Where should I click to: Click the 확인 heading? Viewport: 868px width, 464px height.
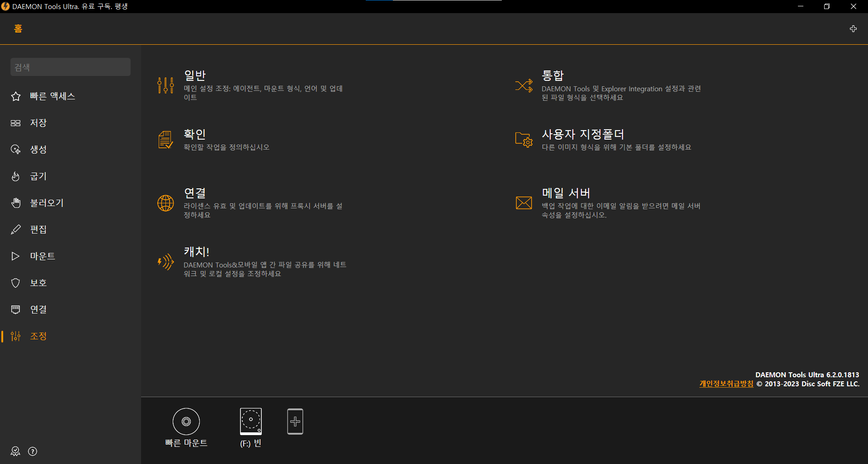(195, 134)
